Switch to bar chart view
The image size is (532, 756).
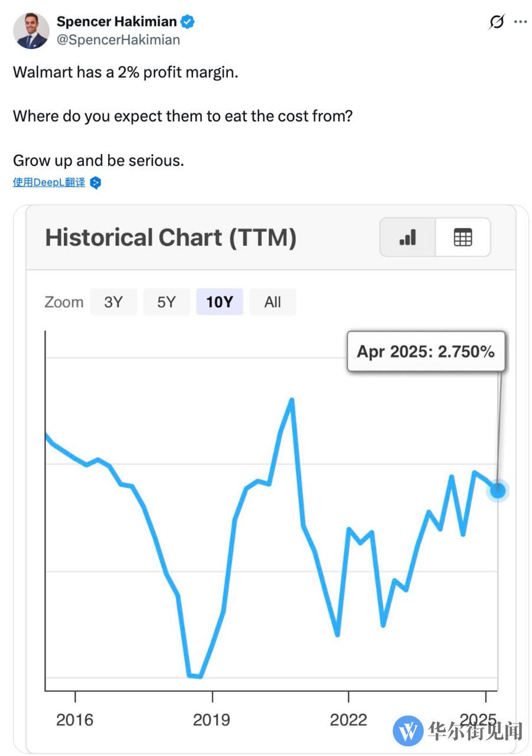(407, 237)
